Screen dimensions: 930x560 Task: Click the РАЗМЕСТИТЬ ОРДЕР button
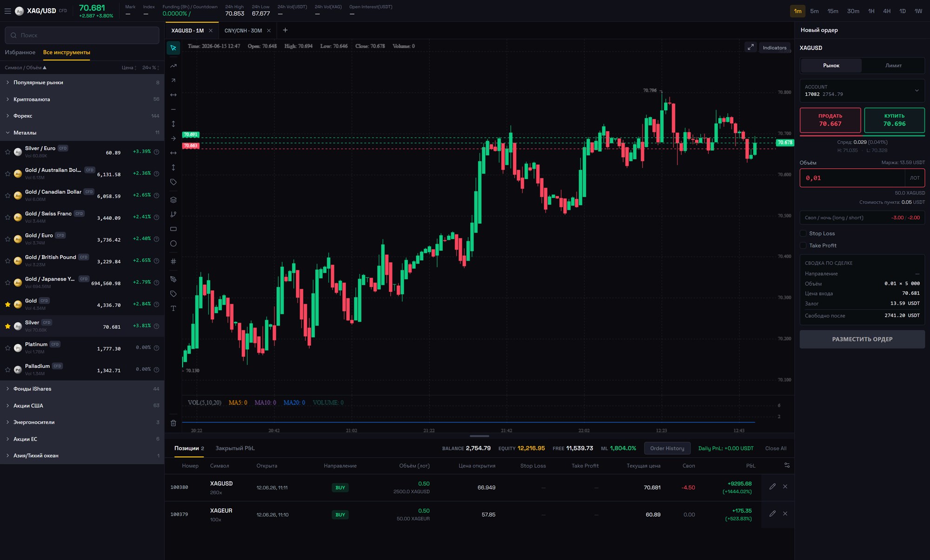(862, 339)
